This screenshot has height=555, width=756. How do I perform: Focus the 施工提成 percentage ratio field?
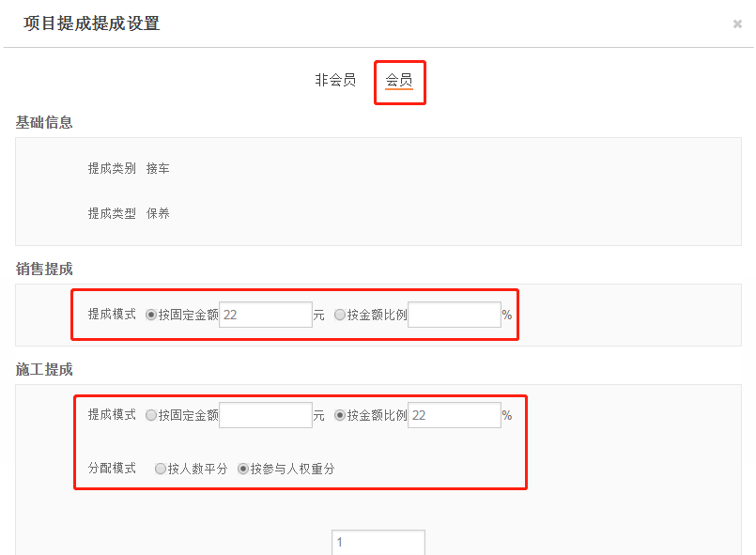click(454, 415)
